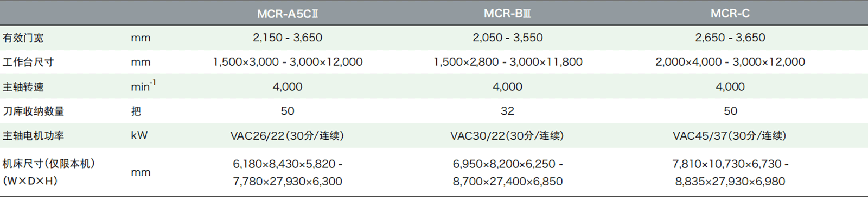This screenshot has width=868, height=205.
Task: Select the 1,500×2,800 - 3,000×11,800 table size cell
Action: pyautogui.click(x=508, y=62)
